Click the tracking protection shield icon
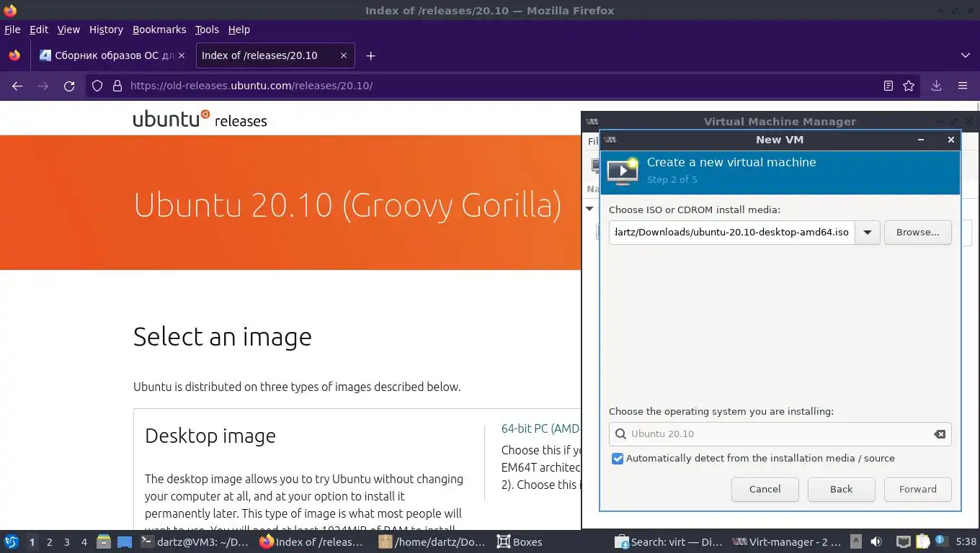Screen dimensions: 980x553 [97, 86]
